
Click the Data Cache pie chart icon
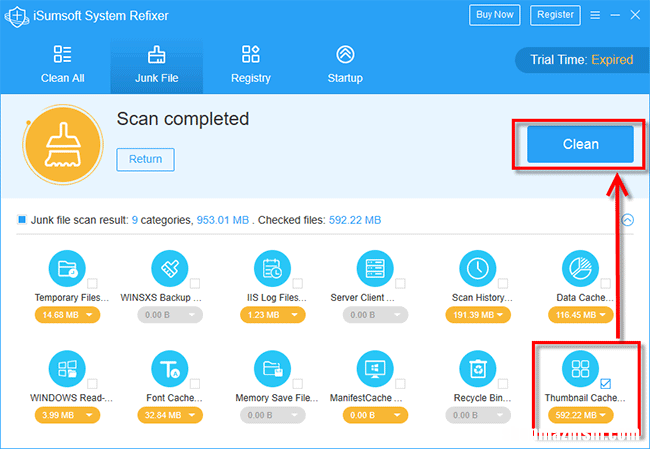pyautogui.click(x=580, y=269)
